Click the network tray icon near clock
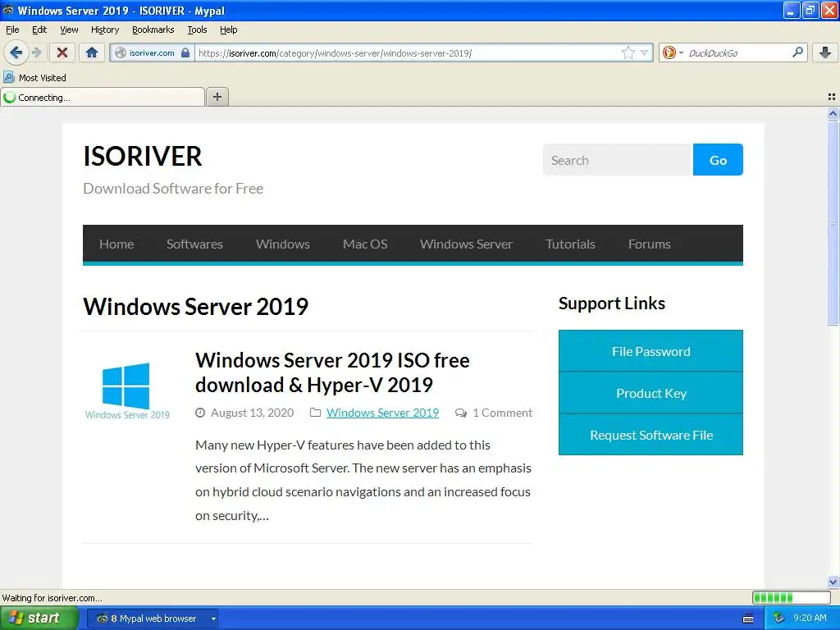Viewport: 840px width, 630px height. pos(778,619)
